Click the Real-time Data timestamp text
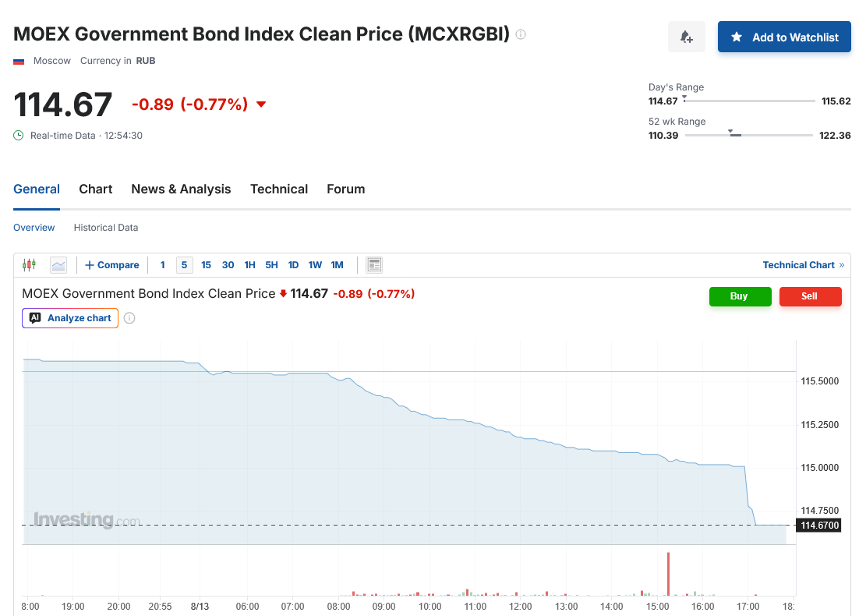This screenshot has height=616, width=859. click(x=87, y=136)
